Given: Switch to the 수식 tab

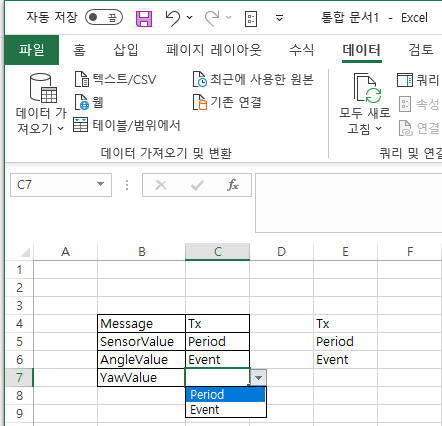Looking at the screenshot, I should pyautogui.click(x=301, y=50).
